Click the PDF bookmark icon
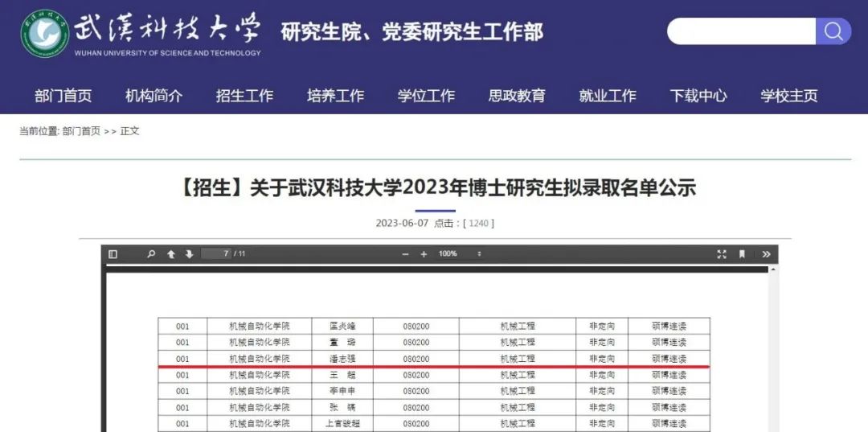 pyautogui.click(x=742, y=254)
